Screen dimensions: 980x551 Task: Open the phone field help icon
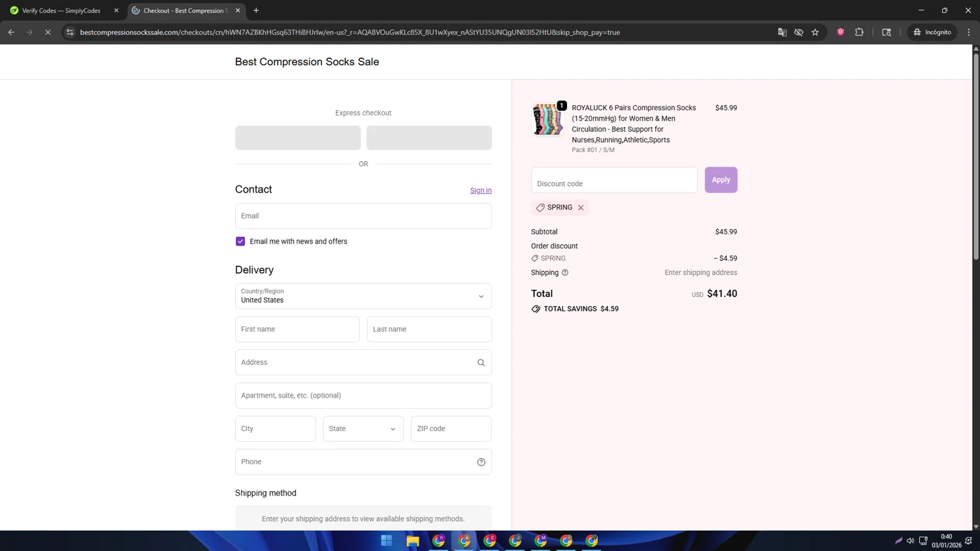(481, 462)
